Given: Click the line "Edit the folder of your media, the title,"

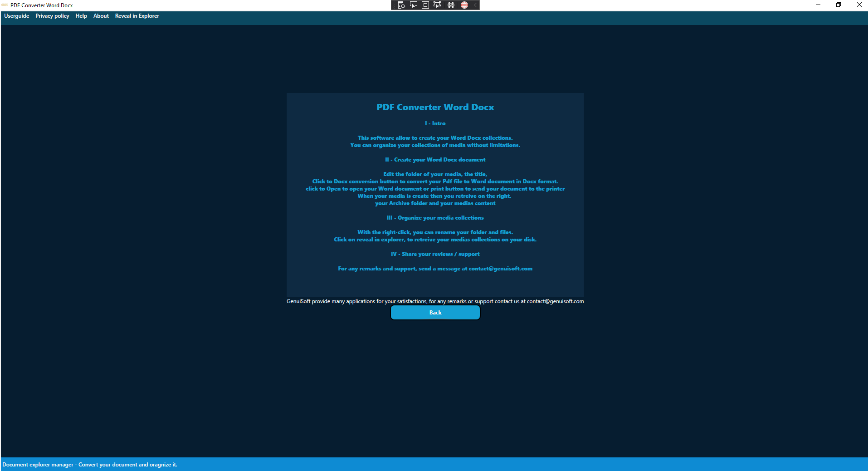Looking at the screenshot, I should coord(435,174).
